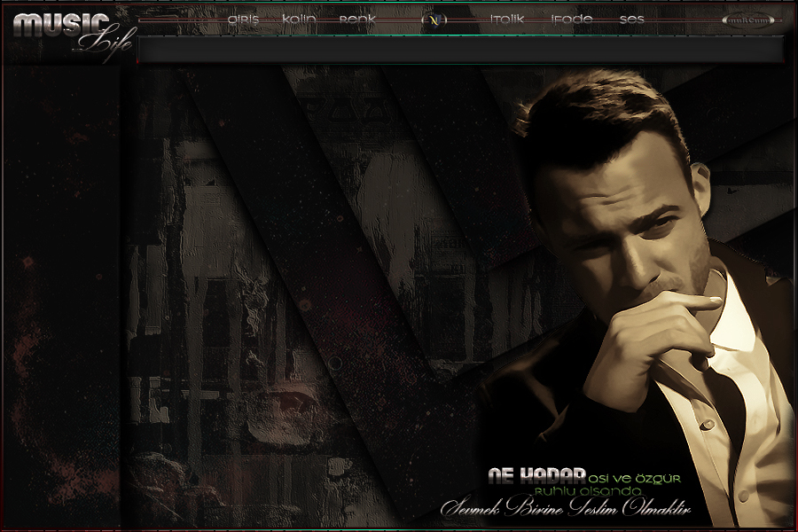Open the İfade emoticon list
The image size is (798, 532).
coord(572,19)
